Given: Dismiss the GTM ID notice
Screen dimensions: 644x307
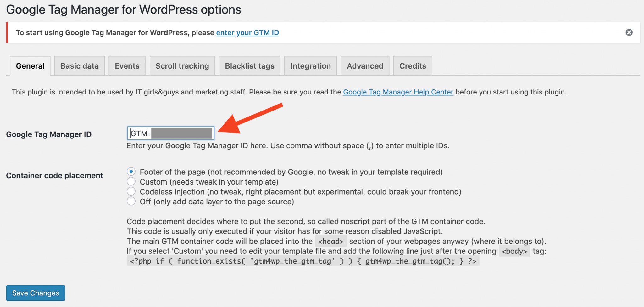Looking at the screenshot, I should click(630, 32).
